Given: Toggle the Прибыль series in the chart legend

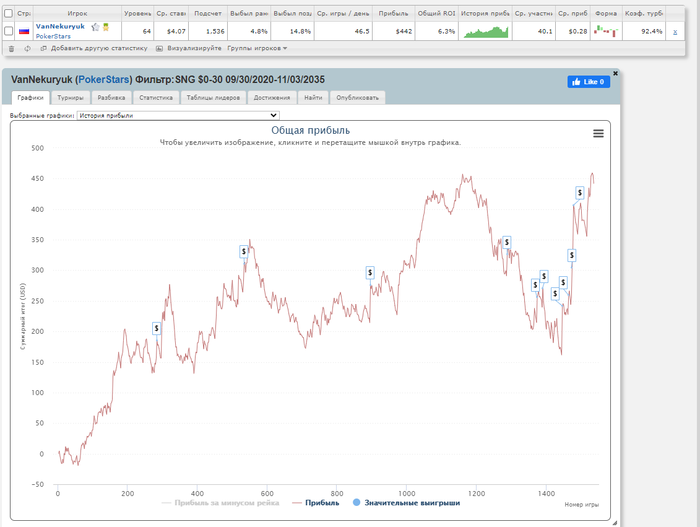Looking at the screenshot, I should tap(316, 503).
